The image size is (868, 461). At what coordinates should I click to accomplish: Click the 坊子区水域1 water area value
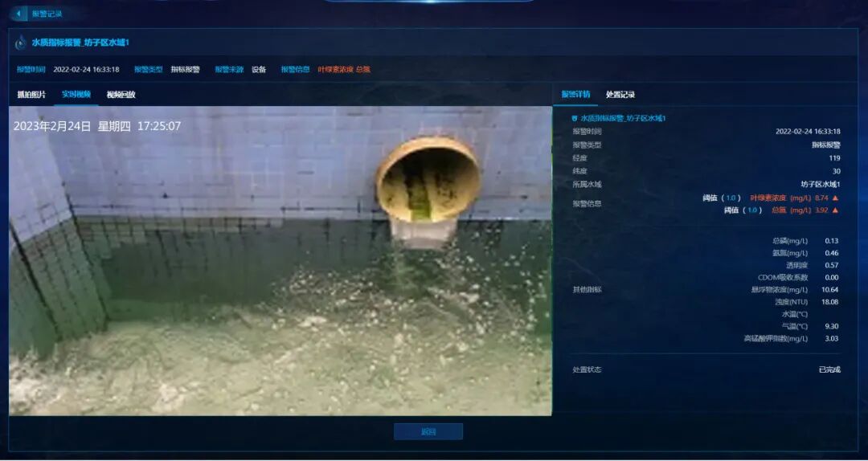[x=821, y=184]
